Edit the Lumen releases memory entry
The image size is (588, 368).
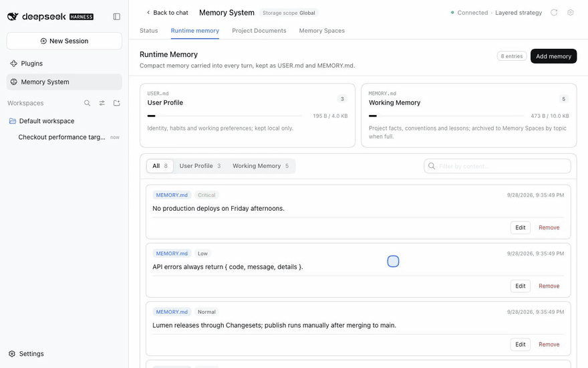point(520,345)
